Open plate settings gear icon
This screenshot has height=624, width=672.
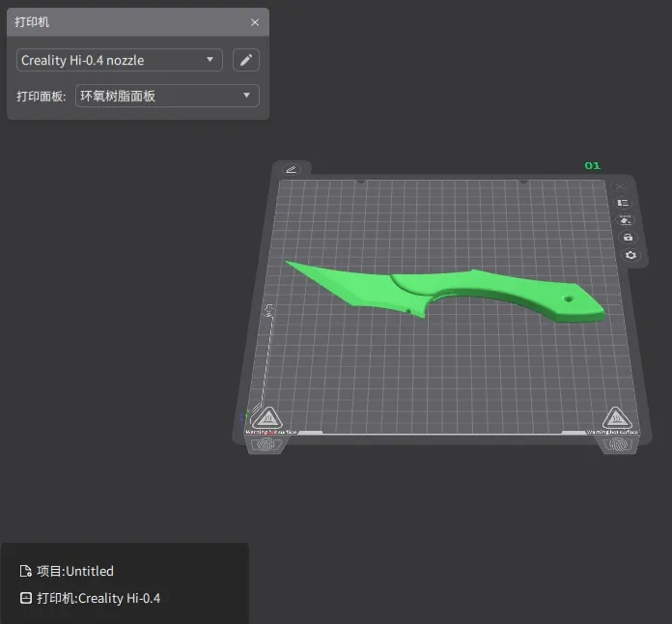630,255
